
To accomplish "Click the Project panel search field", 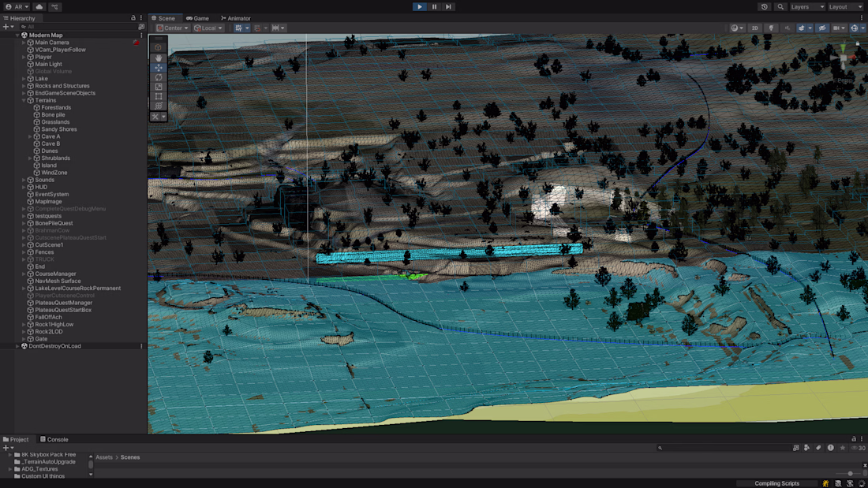I will [723, 448].
